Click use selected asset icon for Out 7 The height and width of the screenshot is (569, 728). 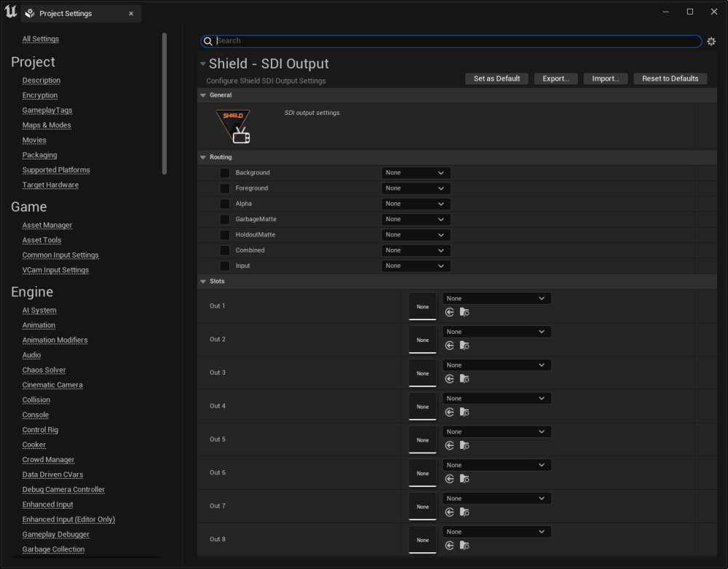pyautogui.click(x=449, y=512)
